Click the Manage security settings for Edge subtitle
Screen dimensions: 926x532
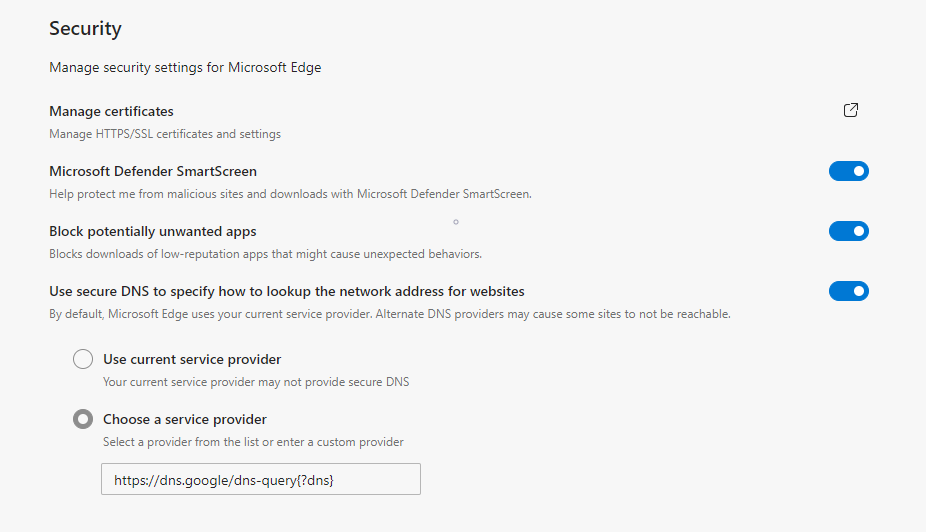point(185,68)
